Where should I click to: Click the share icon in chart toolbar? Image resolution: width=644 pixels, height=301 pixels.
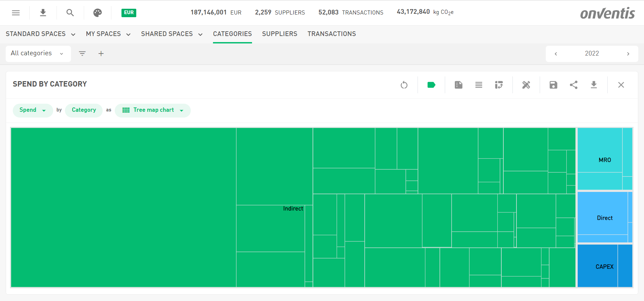tap(574, 85)
